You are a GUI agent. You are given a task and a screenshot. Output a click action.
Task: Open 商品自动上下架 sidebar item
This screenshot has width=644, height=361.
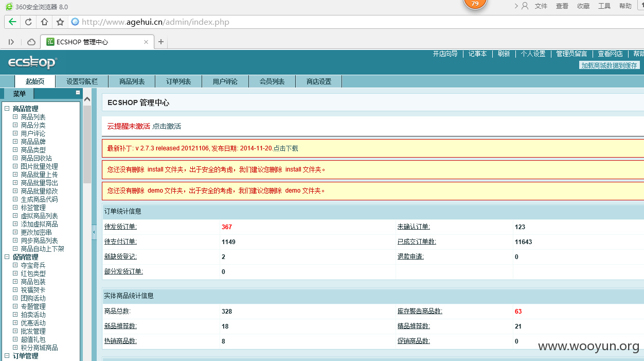[x=42, y=249]
